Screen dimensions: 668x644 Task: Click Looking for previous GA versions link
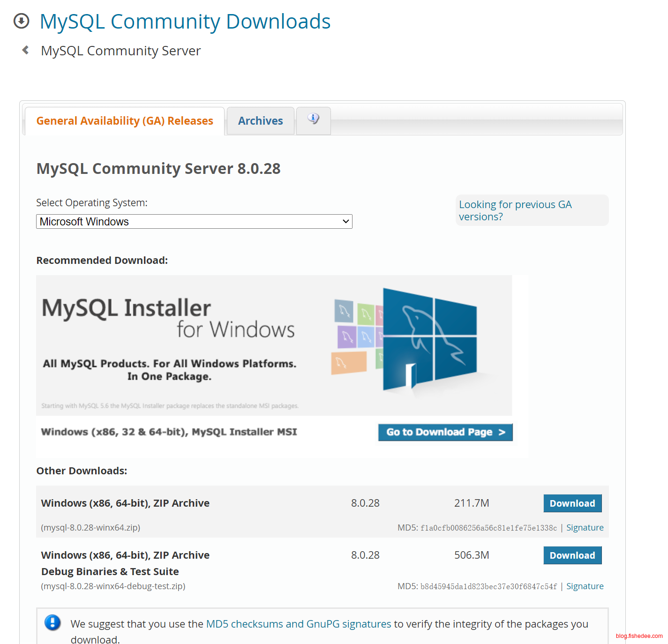[515, 210]
